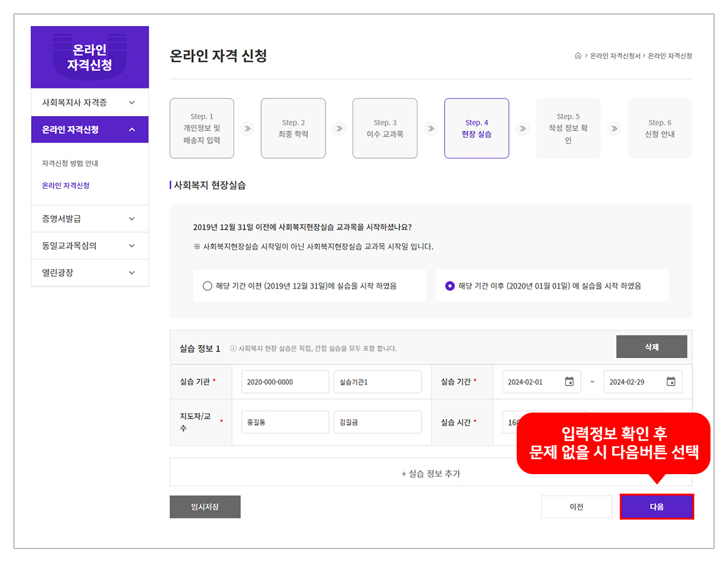Screen dimensions: 728x565
Task: Click the 삭제 button for 실습 정보 1
Action: [651, 347]
